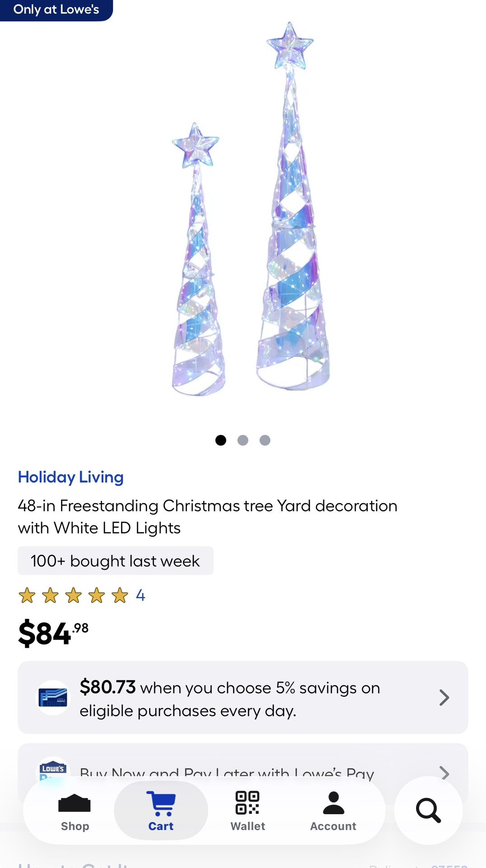View the 4 customer reviews count
Screen dimensions: 486x868
140,595
